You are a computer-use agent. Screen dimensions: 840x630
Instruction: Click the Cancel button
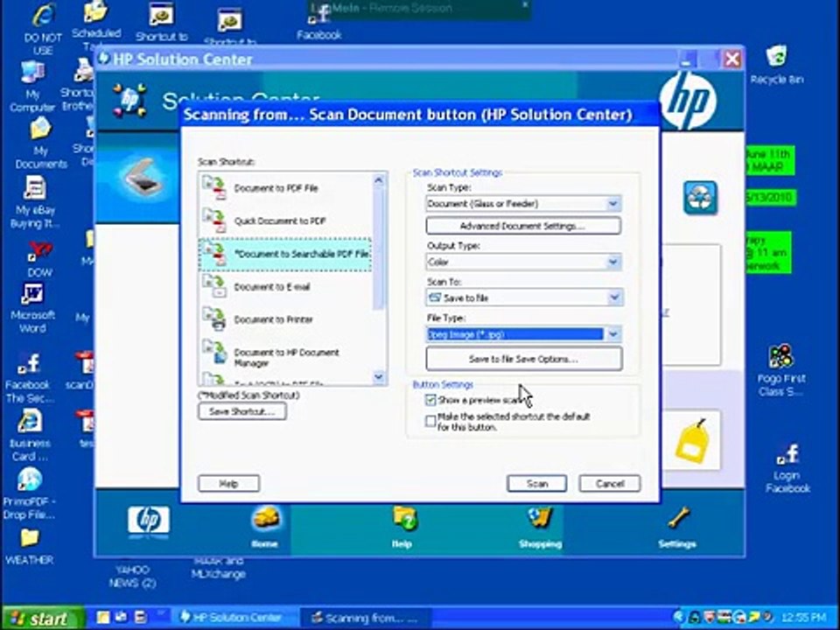click(x=610, y=483)
